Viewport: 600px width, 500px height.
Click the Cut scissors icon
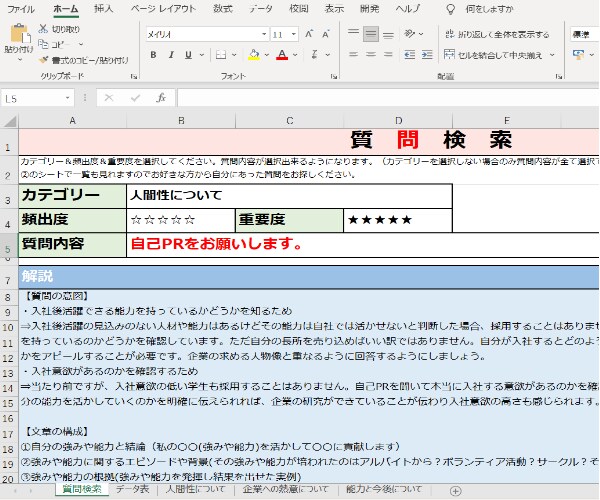tap(43, 29)
